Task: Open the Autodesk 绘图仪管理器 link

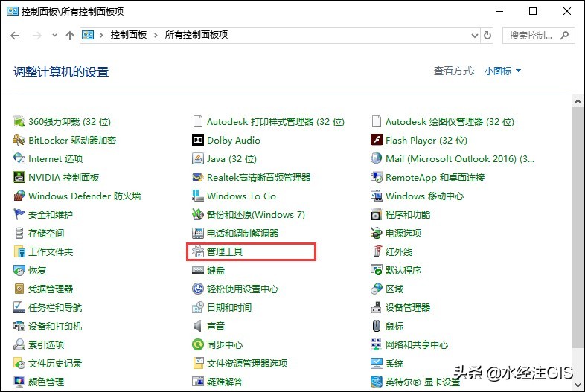Action: tap(450, 121)
